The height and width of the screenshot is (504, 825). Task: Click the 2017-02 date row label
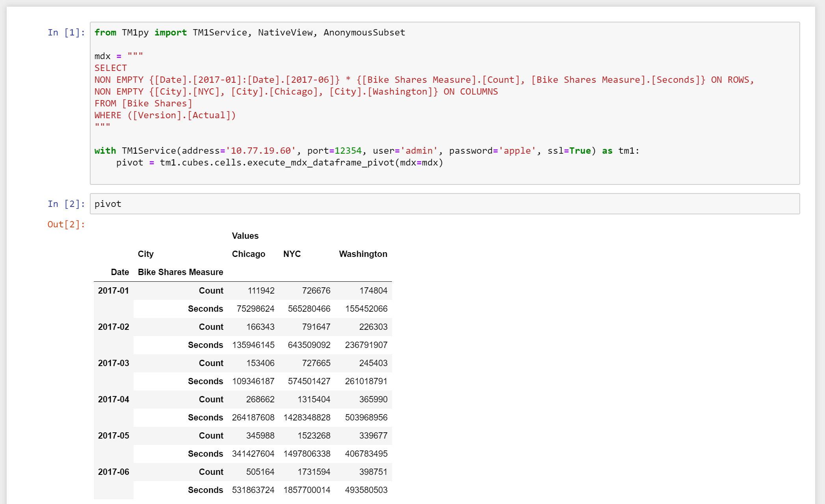pyautogui.click(x=113, y=327)
